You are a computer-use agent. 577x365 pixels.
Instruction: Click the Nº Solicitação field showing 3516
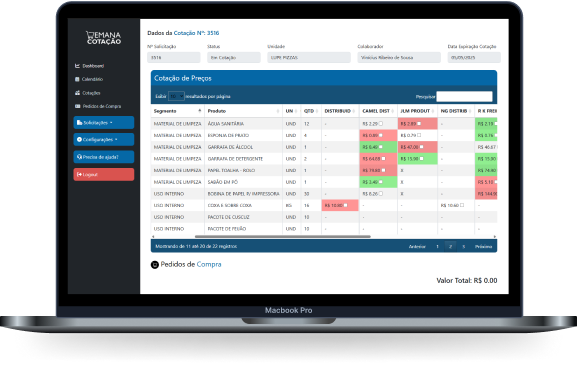pyautogui.click(x=174, y=57)
